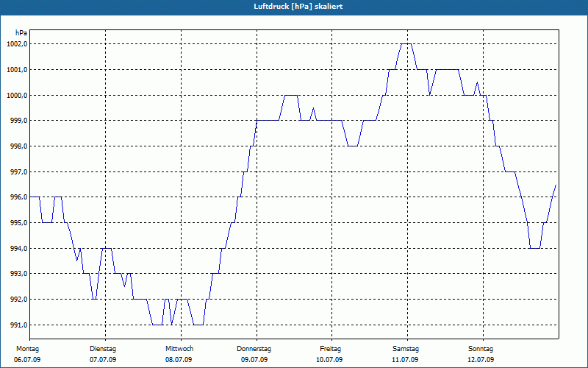
Task: Click the date 07.07.09
Action: tap(103, 360)
